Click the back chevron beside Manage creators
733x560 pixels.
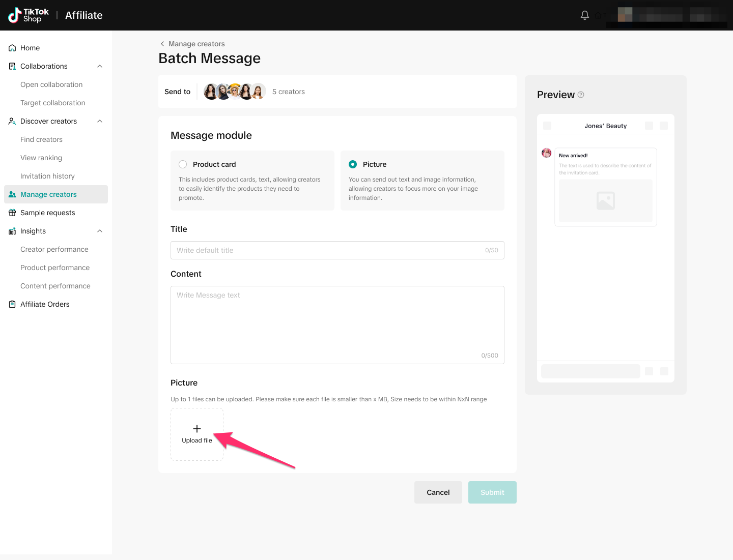pyautogui.click(x=162, y=44)
